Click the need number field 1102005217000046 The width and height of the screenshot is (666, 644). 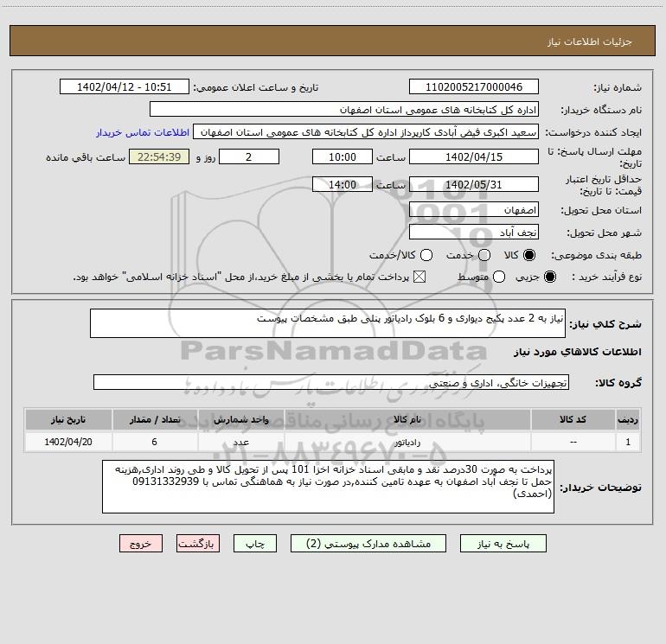[x=474, y=86]
